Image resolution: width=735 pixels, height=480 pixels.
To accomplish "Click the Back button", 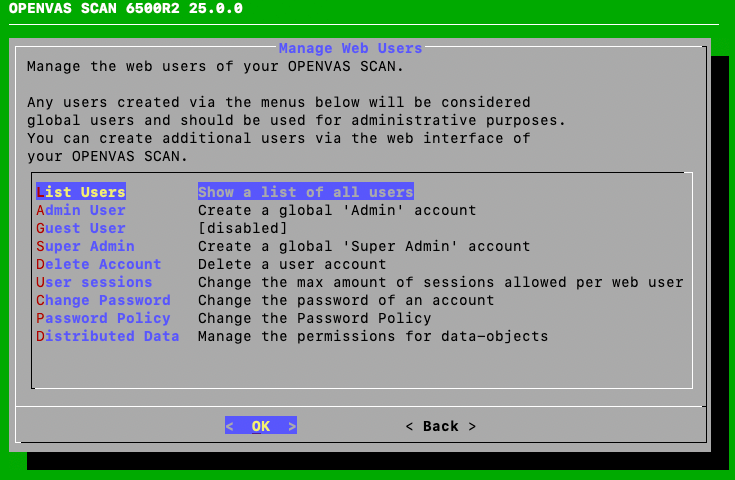I will tap(440, 426).
